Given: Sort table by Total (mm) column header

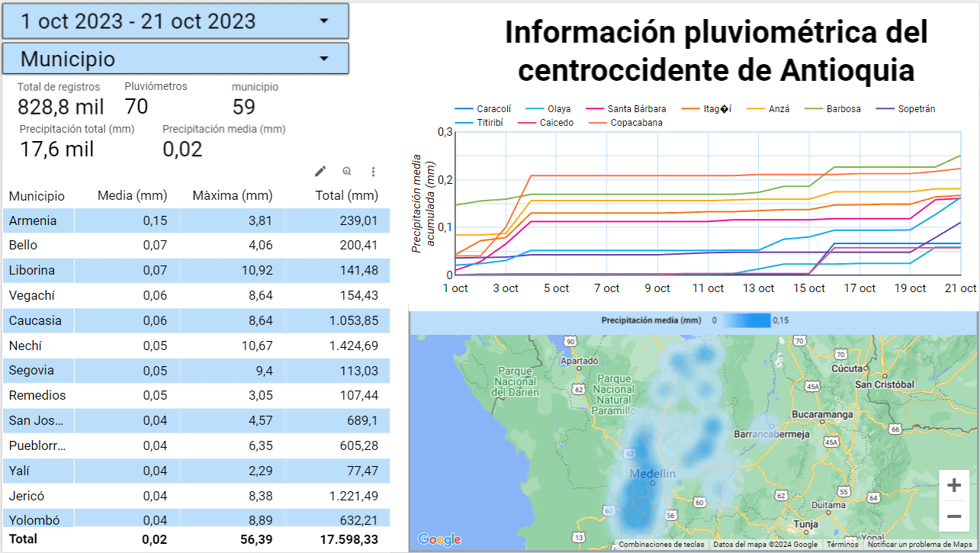Looking at the screenshot, I should click(x=346, y=196).
